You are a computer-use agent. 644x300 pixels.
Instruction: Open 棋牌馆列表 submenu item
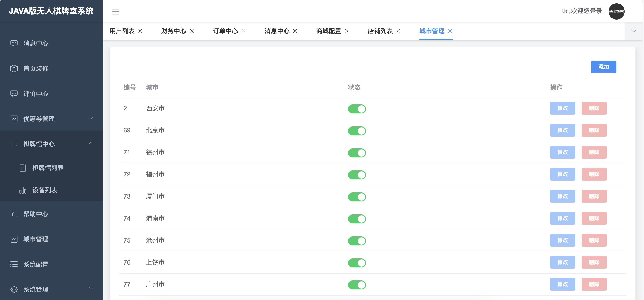51,168
